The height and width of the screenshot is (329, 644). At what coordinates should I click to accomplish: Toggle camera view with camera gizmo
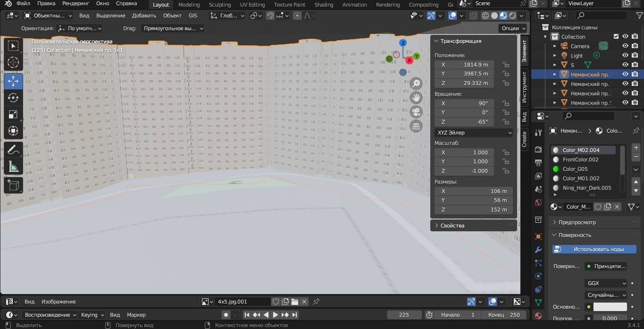point(416,112)
